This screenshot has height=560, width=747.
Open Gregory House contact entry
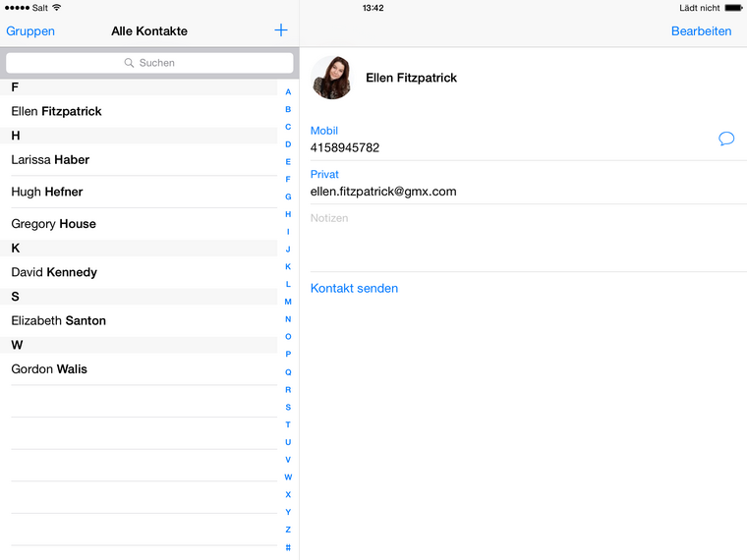(53, 224)
